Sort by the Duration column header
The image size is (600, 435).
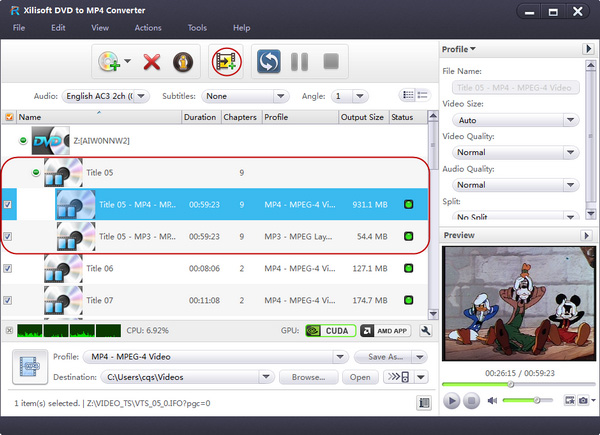click(x=201, y=117)
